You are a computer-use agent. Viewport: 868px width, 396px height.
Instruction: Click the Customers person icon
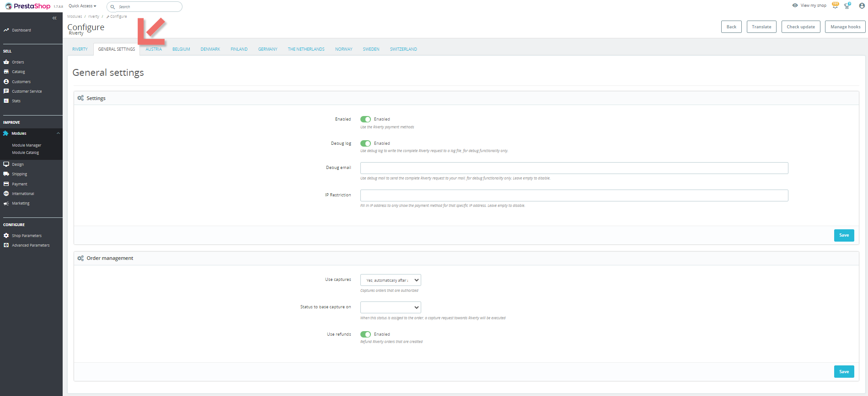6,82
